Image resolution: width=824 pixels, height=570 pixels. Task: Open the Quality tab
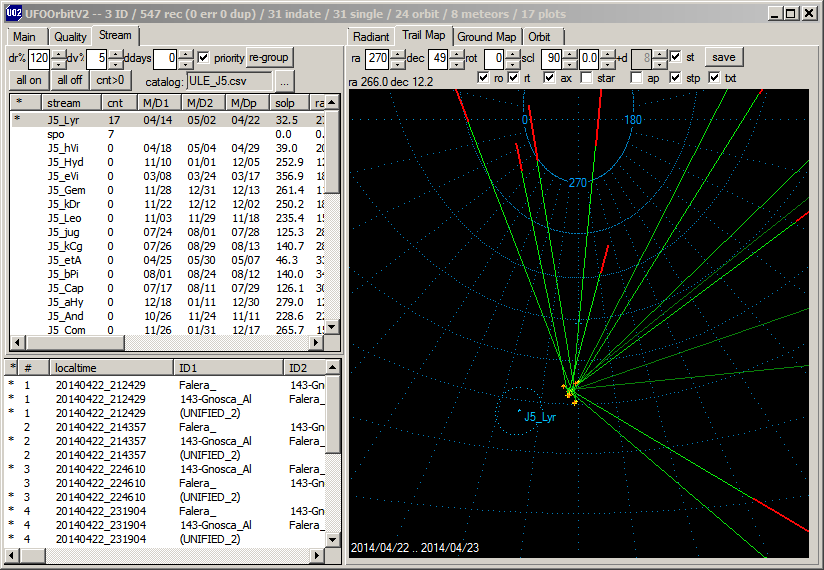coord(70,37)
